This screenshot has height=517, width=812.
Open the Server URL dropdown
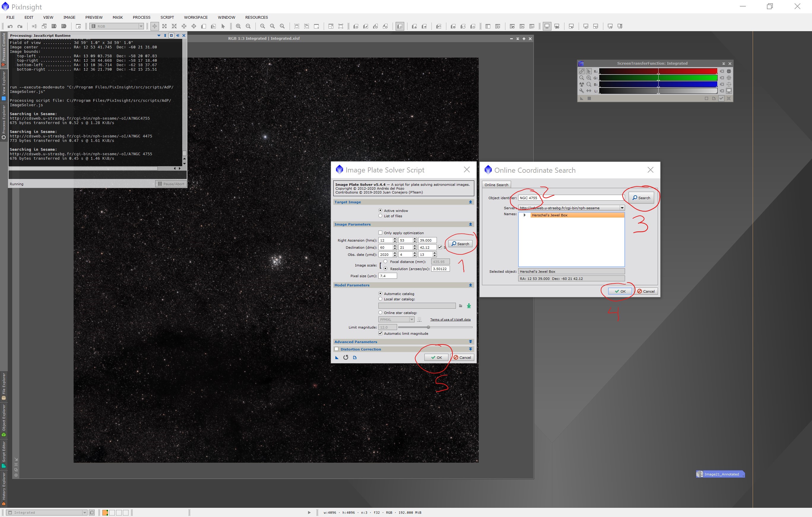pyautogui.click(x=622, y=208)
